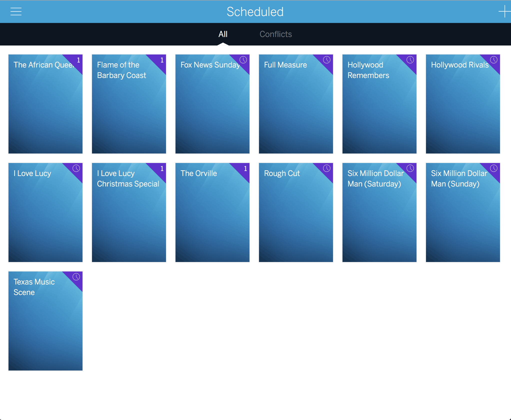This screenshot has height=420, width=511.
Task: Click the Scheduled page title
Action: [x=255, y=12]
